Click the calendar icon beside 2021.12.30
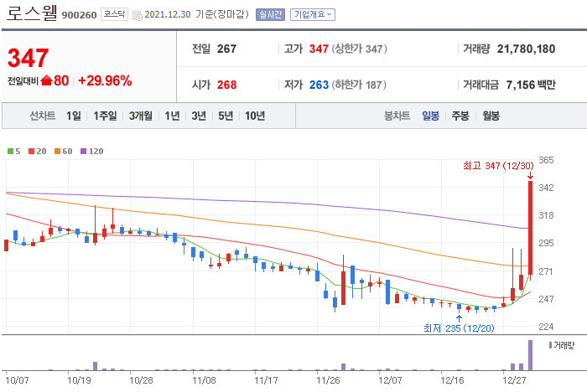 pos(138,15)
